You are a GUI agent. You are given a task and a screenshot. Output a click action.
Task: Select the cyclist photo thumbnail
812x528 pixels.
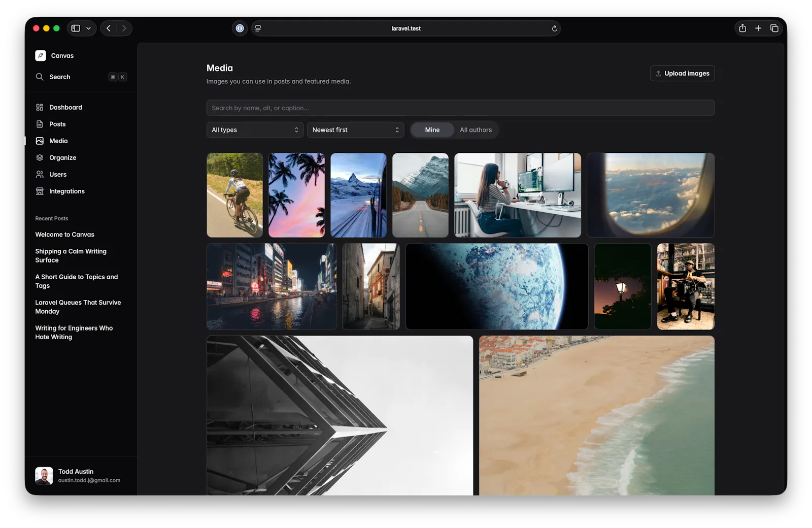tap(234, 195)
